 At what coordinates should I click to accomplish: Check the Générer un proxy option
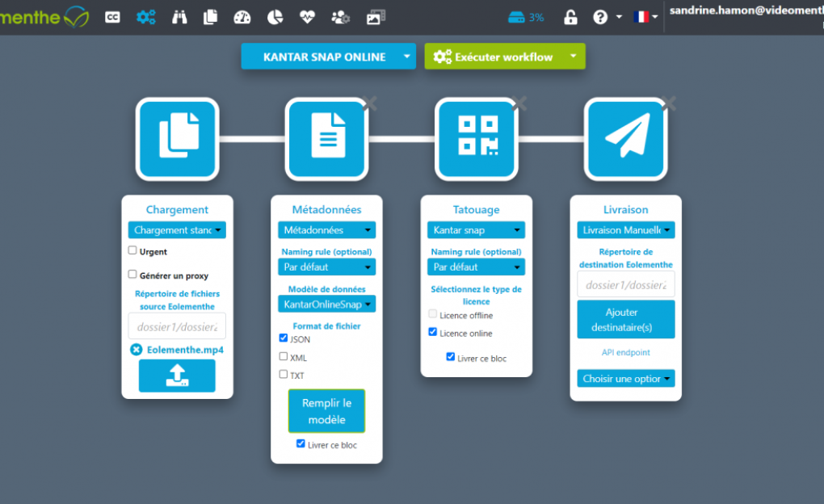pos(133,275)
